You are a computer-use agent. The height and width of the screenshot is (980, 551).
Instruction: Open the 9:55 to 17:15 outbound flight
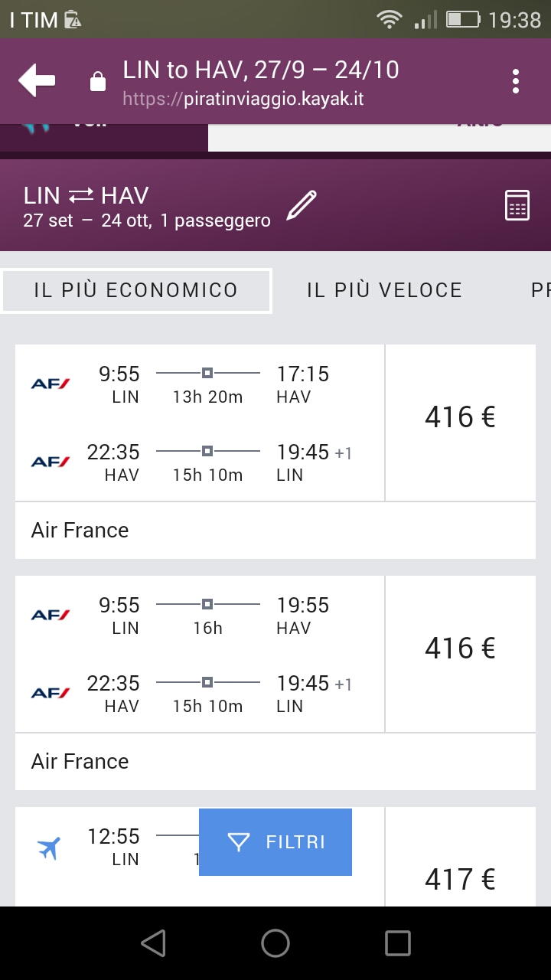coord(207,384)
